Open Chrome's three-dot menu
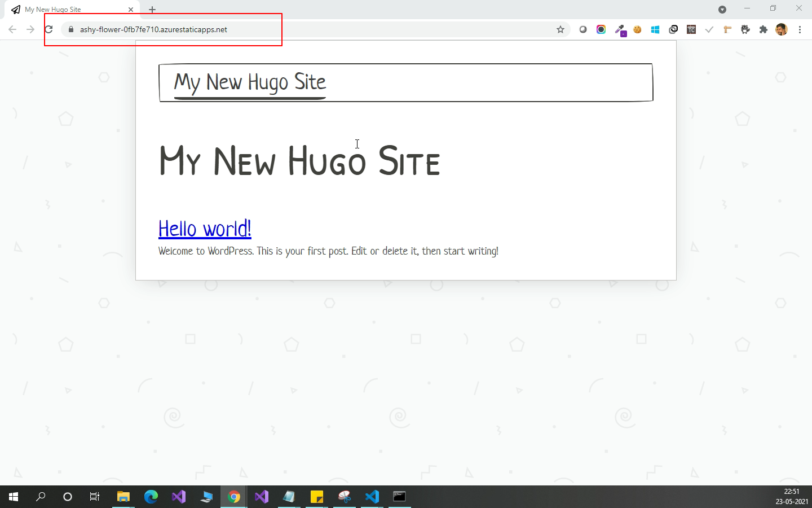 800,29
